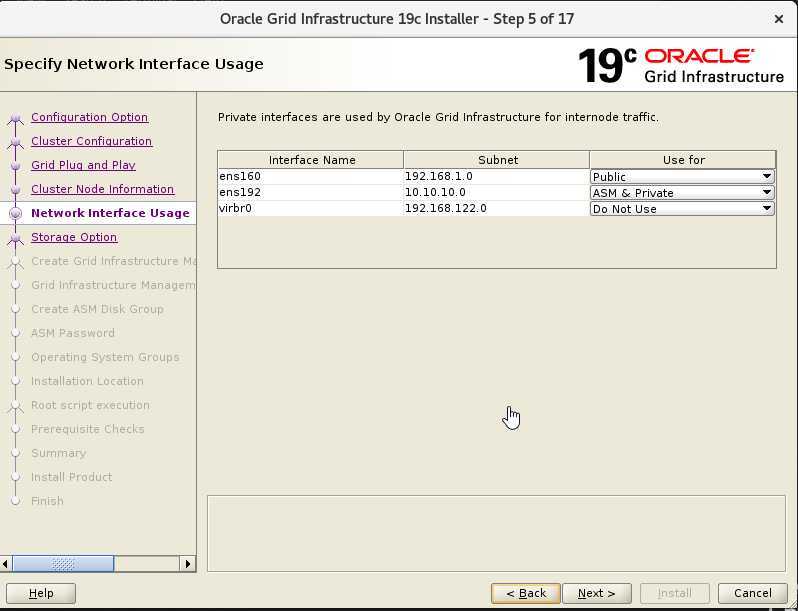The width and height of the screenshot is (798, 611).
Task: Select the virbr0 interface name cell
Action: tap(311, 209)
